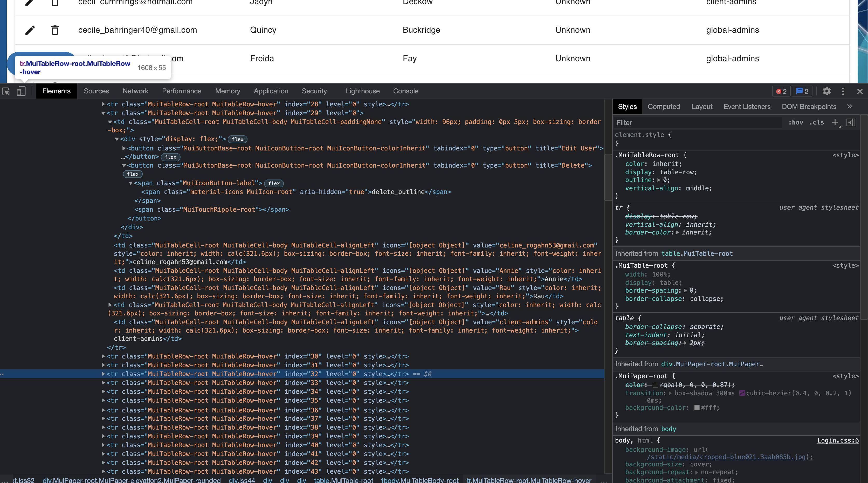This screenshot has height=483, width=868.
Task: Click the flex badge on display flex div
Action: coord(238,140)
